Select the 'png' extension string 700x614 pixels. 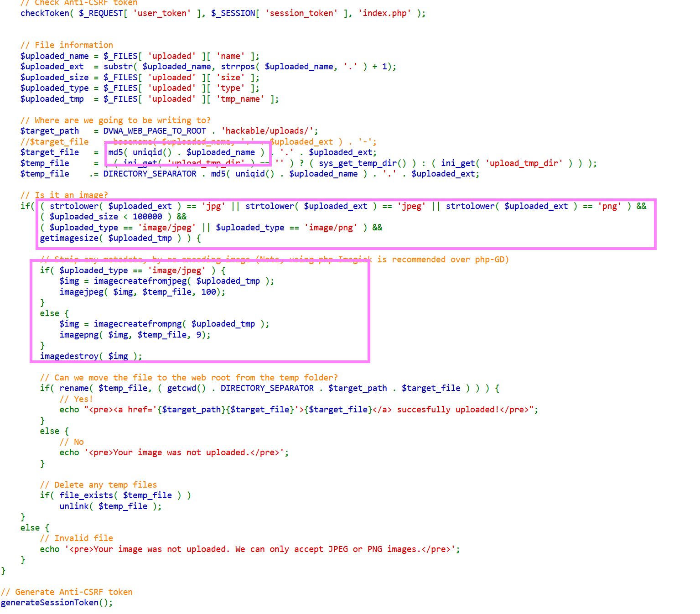pos(609,206)
